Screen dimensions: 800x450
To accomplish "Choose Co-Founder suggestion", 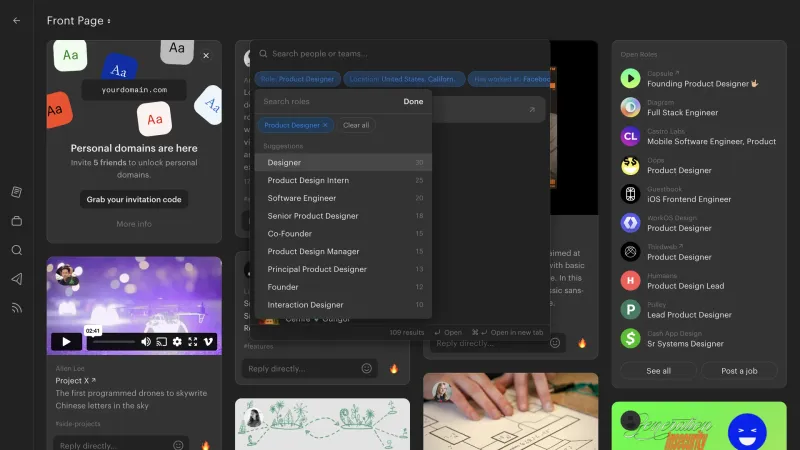I will pos(343,234).
